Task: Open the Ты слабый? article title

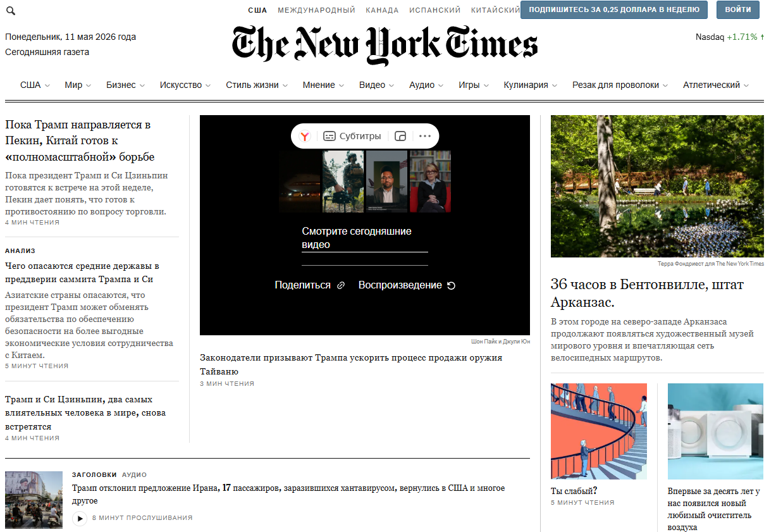Action: [x=574, y=491]
